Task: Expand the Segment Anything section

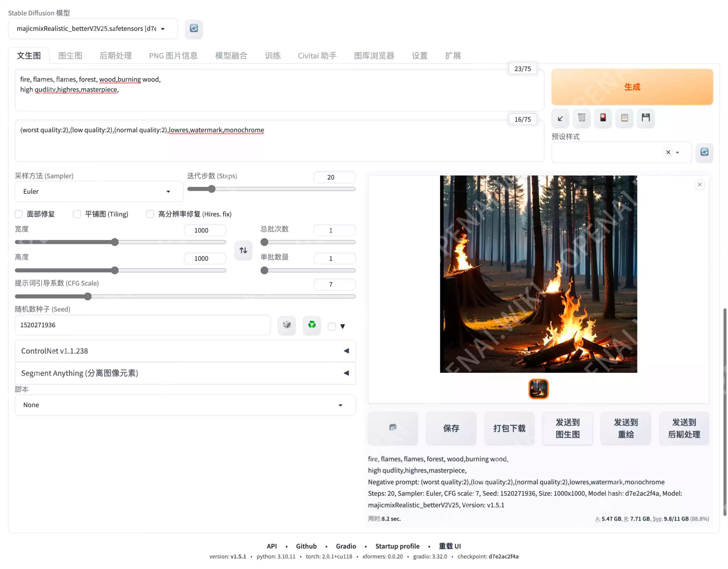Action: 185,373
